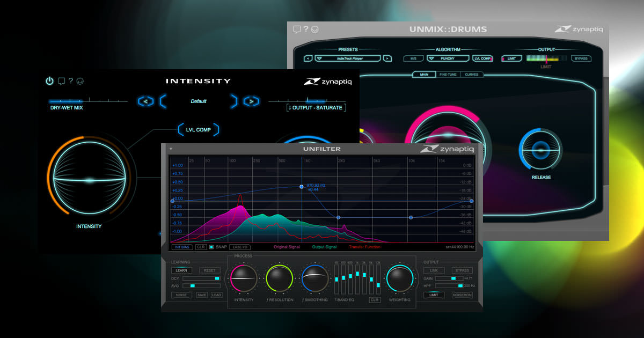Click the GAIN slider in Unfilter output
Image resolution: width=644 pixels, height=338 pixels.
449,278
